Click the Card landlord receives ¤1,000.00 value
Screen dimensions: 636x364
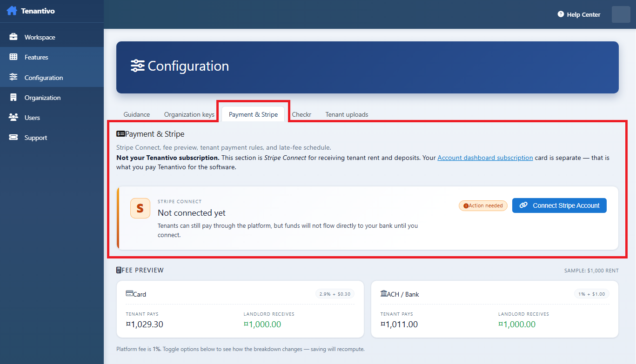click(x=262, y=324)
